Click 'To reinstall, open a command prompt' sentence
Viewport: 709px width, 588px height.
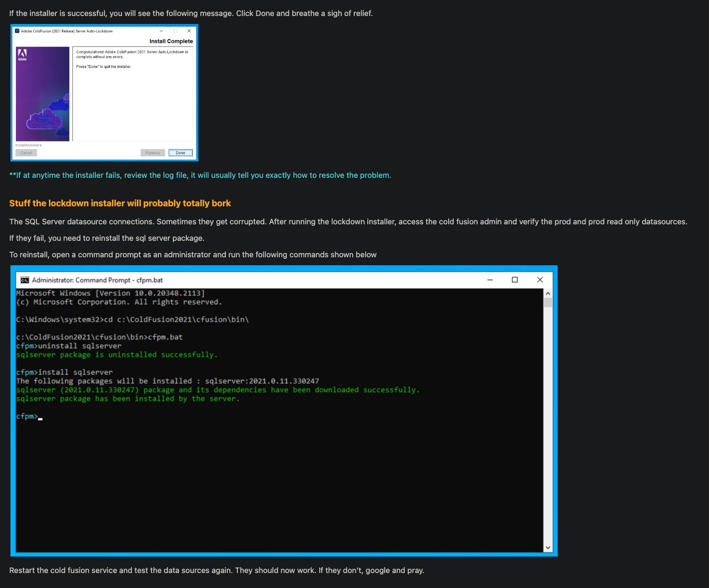[x=193, y=255]
